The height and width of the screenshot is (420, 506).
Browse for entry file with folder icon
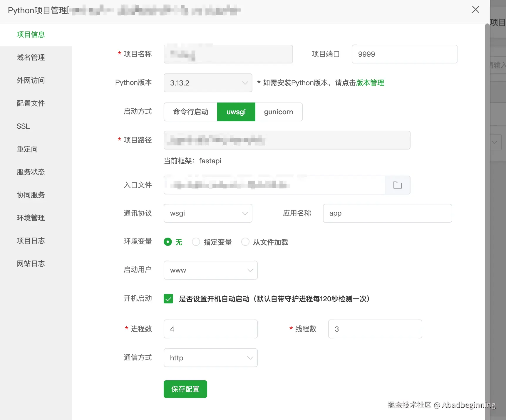(x=397, y=185)
